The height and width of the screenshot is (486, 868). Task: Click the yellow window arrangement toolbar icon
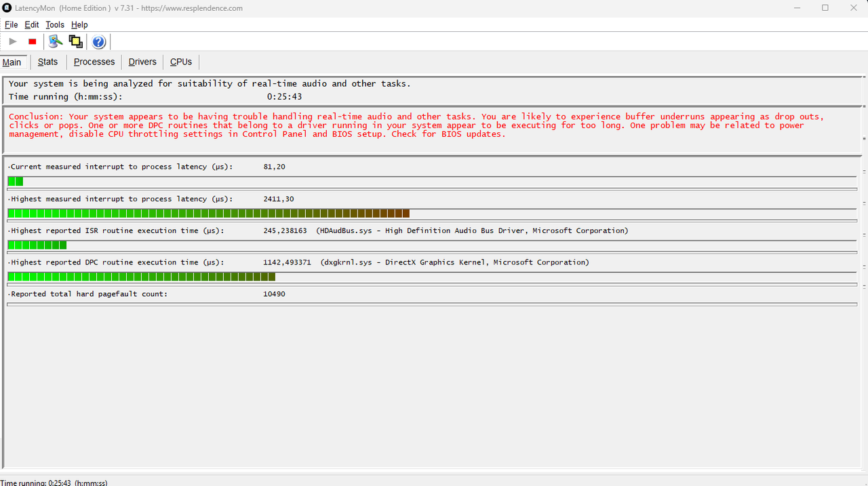[76, 42]
